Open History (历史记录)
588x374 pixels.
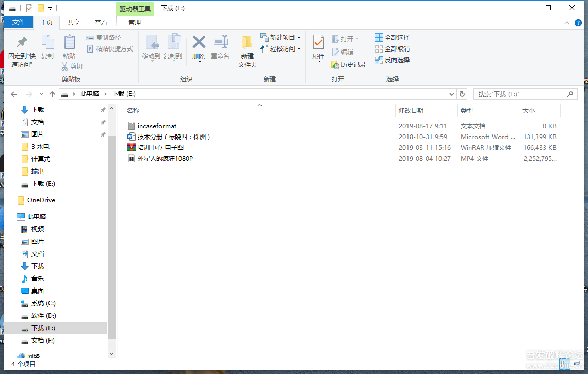click(x=348, y=65)
